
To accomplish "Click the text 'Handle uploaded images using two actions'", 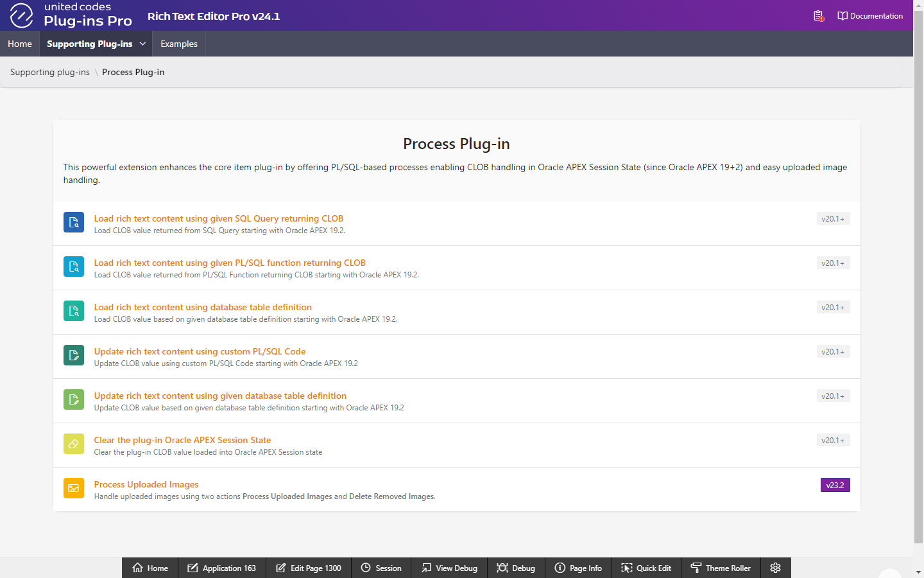I will [167, 496].
